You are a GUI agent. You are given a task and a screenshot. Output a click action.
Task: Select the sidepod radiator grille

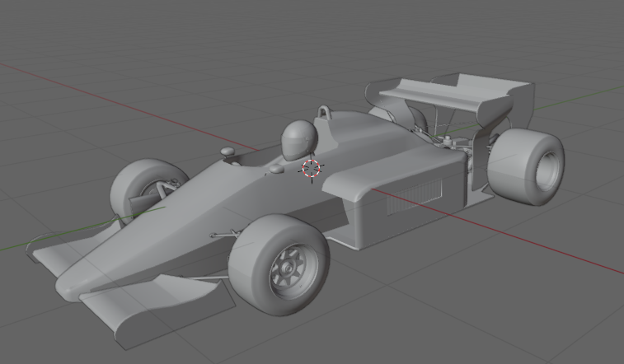pyautogui.click(x=415, y=196)
